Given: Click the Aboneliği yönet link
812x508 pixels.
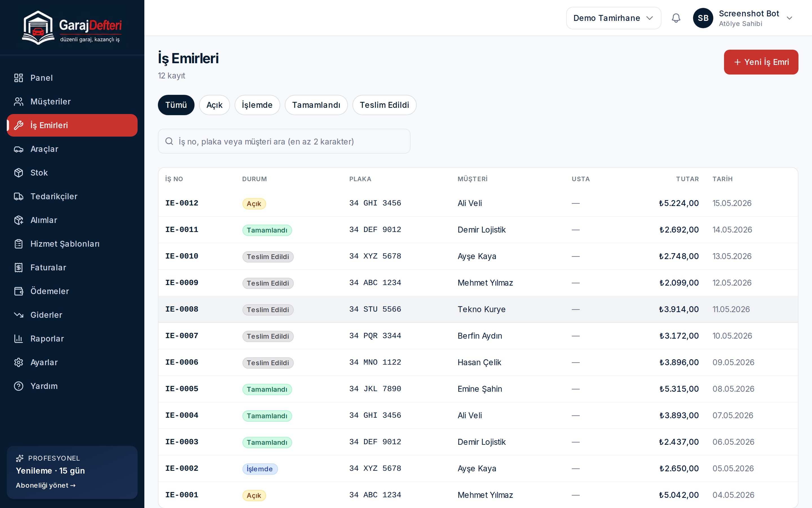Looking at the screenshot, I should [x=46, y=485].
